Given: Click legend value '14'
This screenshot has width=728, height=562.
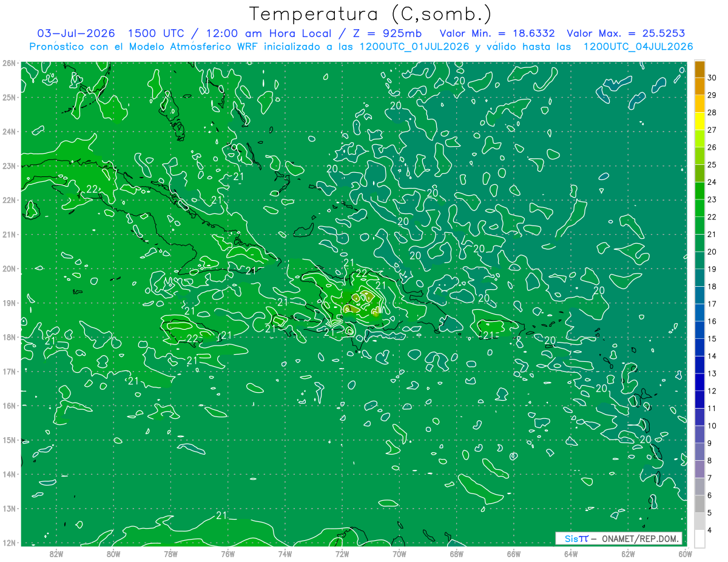Looking at the screenshot, I should 712,356.
